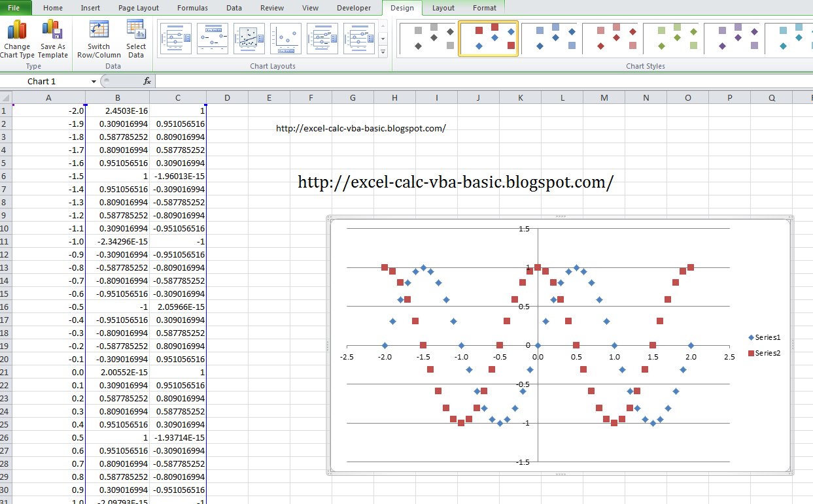
Task: Click Switch Row/Column icon
Action: click(99, 39)
